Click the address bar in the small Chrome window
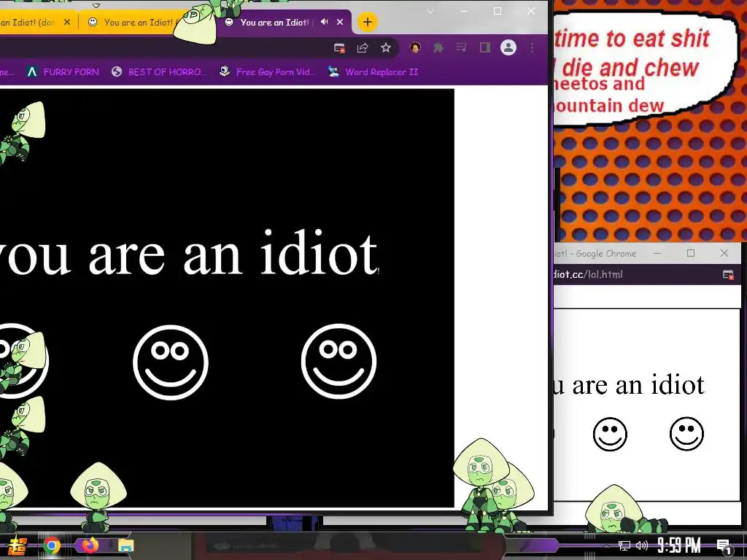Image resolution: width=747 pixels, height=560 pixels. [636, 274]
